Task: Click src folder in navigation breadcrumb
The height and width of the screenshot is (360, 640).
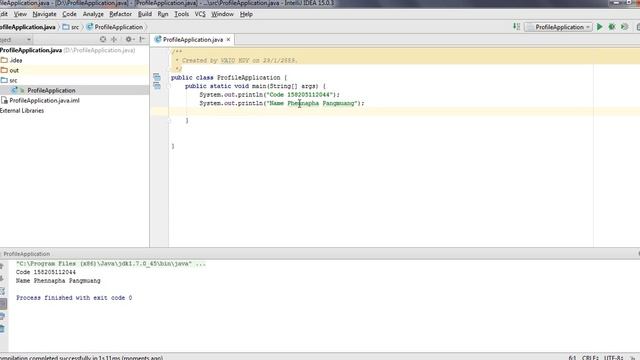Action: click(x=71, y=27)
